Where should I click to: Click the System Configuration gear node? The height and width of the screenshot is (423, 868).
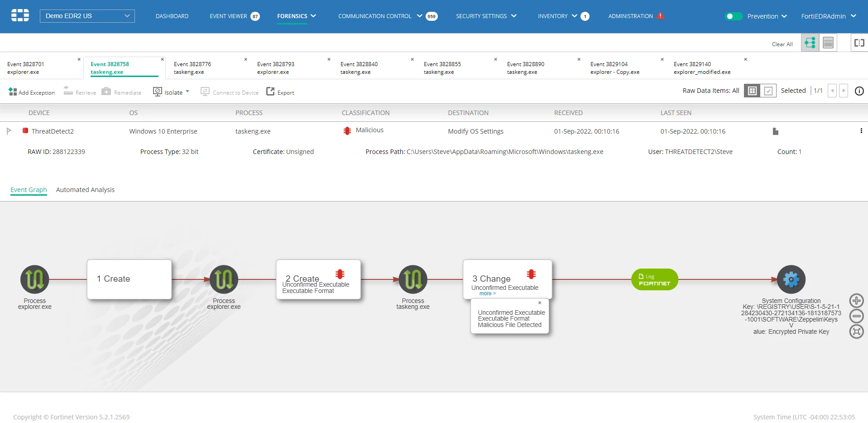tap(791, 279)
